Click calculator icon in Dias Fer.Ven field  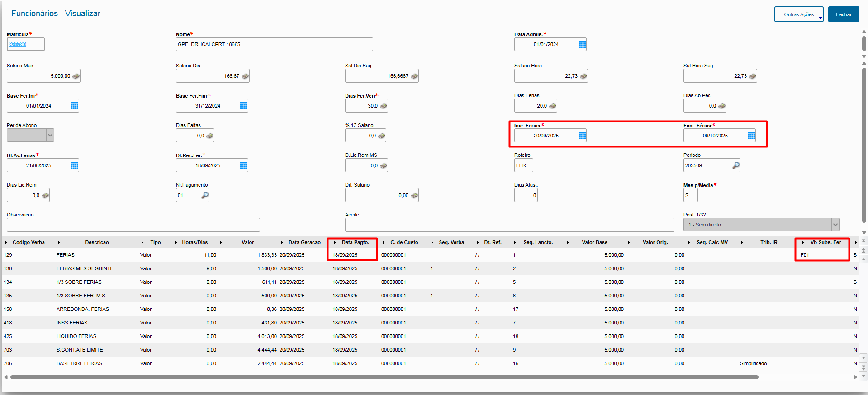384,106
